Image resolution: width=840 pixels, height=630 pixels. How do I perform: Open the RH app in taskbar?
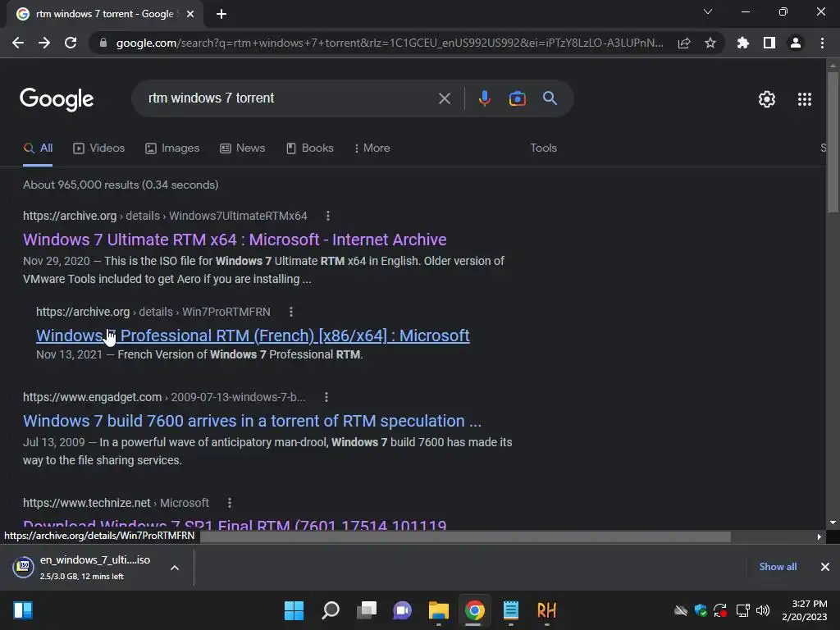tap(546, 610)
